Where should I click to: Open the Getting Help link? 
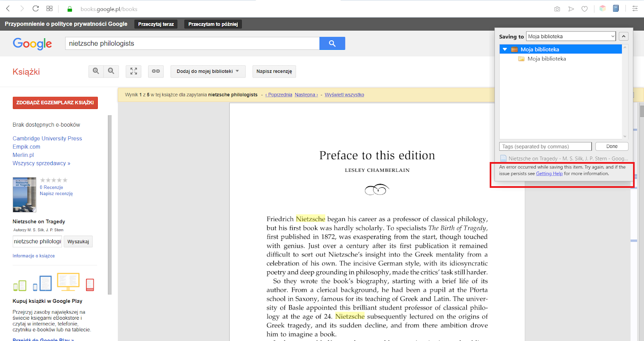click(549, 174)
